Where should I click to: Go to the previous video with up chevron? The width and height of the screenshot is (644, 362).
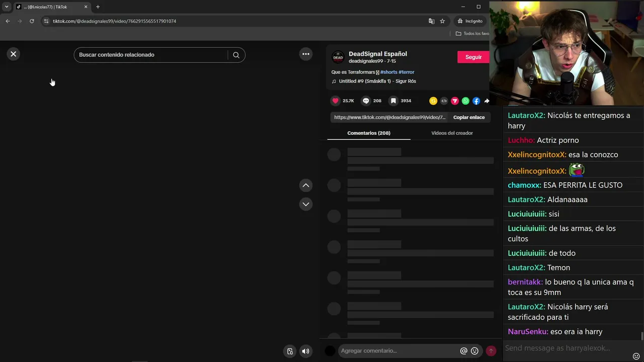pyautogui.click(x=306, y=186)
